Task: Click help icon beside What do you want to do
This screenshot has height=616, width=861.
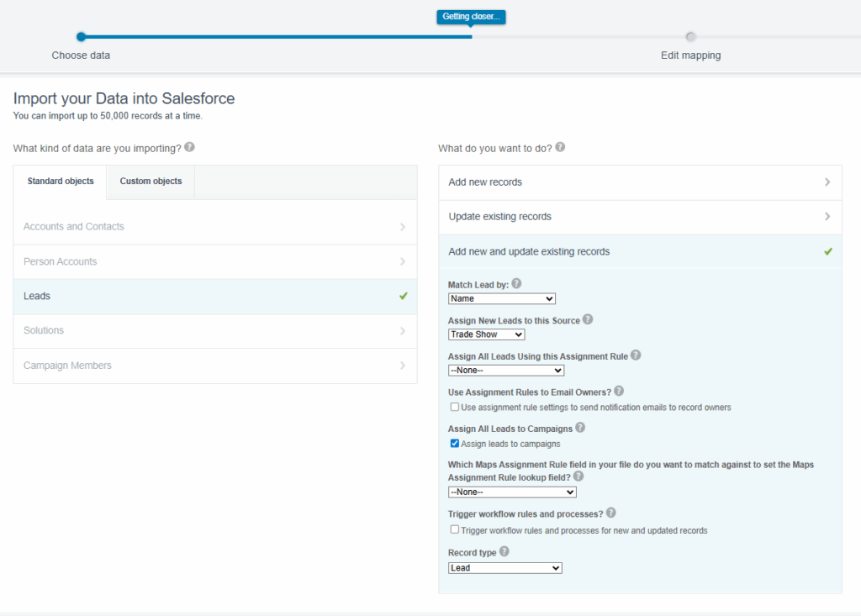Action: pos(560,147)
